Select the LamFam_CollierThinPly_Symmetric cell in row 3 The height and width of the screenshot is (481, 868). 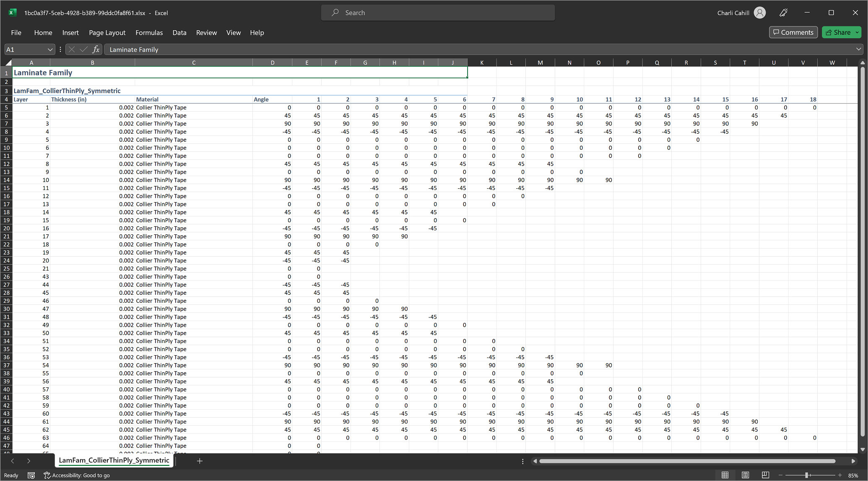point(67,91)
